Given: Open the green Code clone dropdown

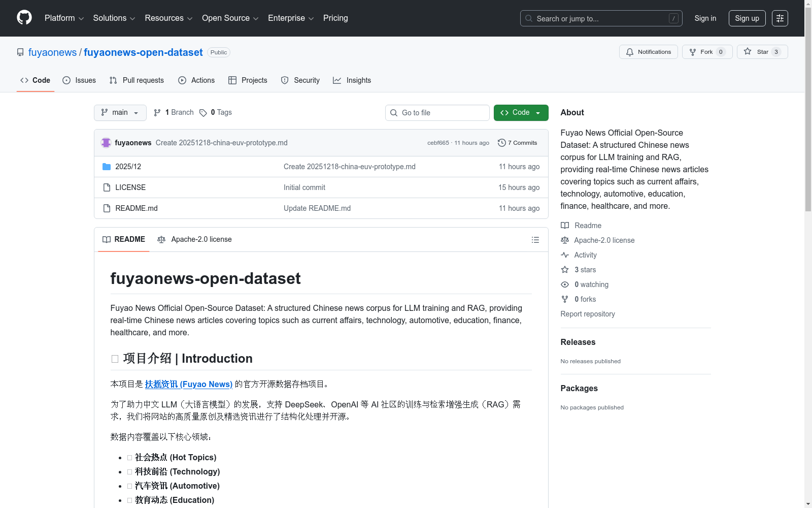Looking at the screenshot, I should coord(521,113).
